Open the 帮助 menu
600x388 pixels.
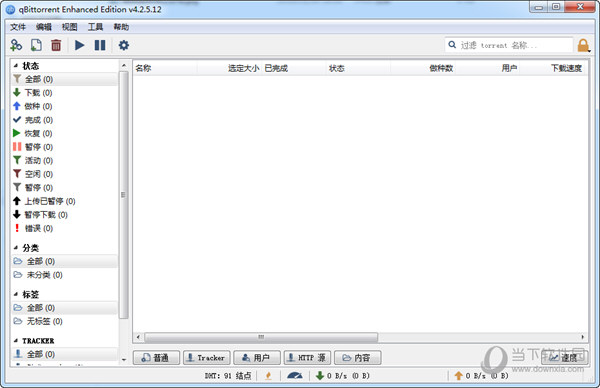tap(121, 27)
